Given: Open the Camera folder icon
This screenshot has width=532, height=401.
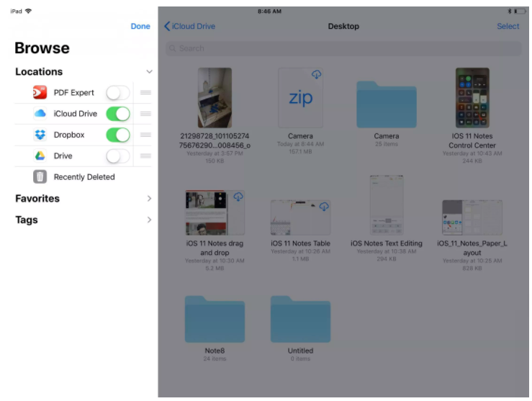Looking at the screenshot, I should pyautogui.click(x=386, y=104).
